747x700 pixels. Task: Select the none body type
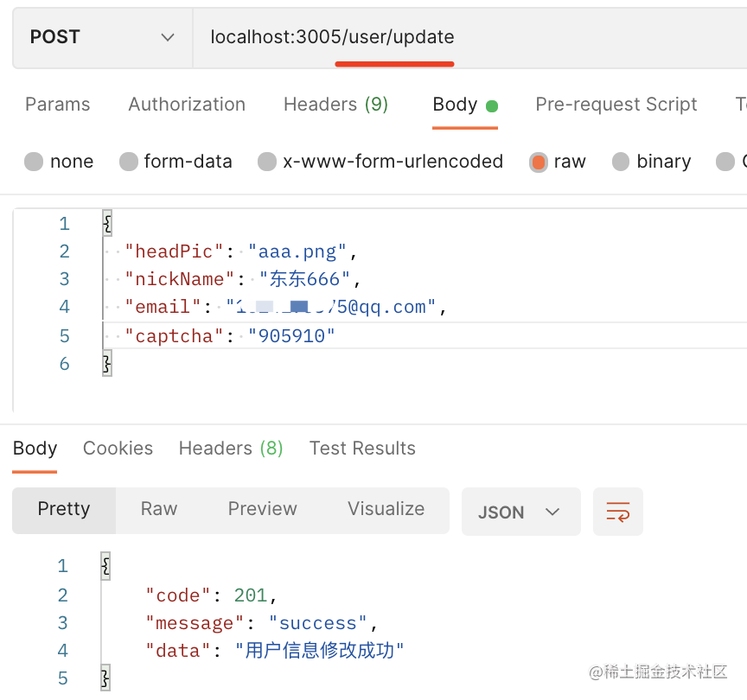pos(59,162)
